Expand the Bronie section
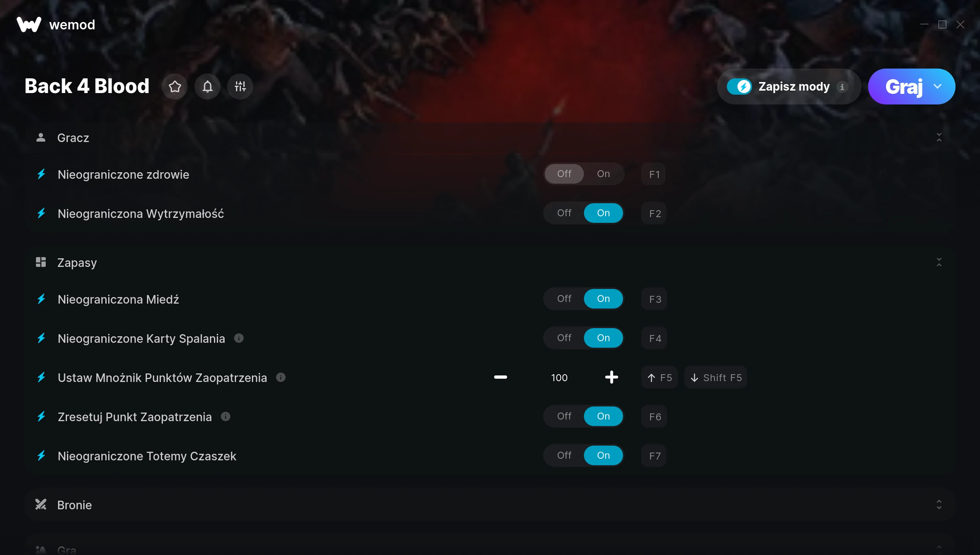980x555 pixels. [939, 505]
